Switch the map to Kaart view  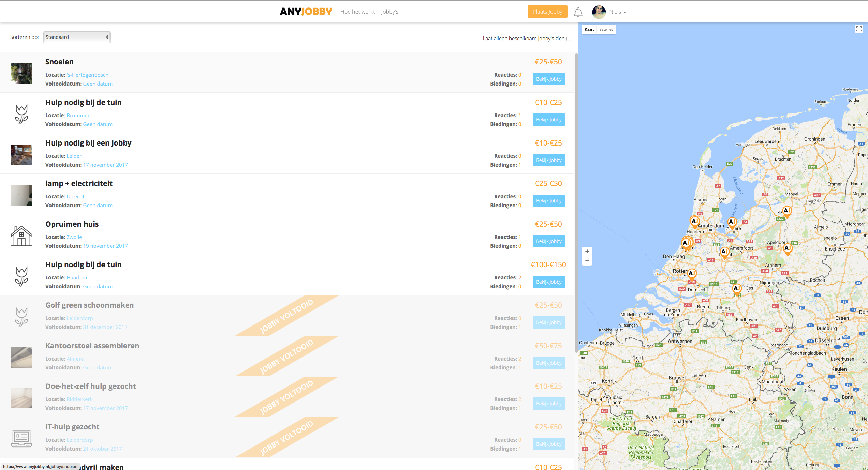point(589,29)
